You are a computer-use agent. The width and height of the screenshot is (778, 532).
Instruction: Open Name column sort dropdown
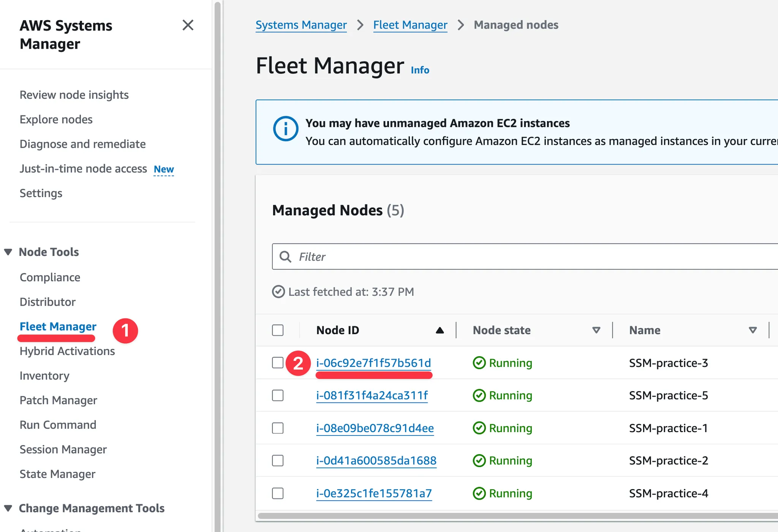pos(753,330)
